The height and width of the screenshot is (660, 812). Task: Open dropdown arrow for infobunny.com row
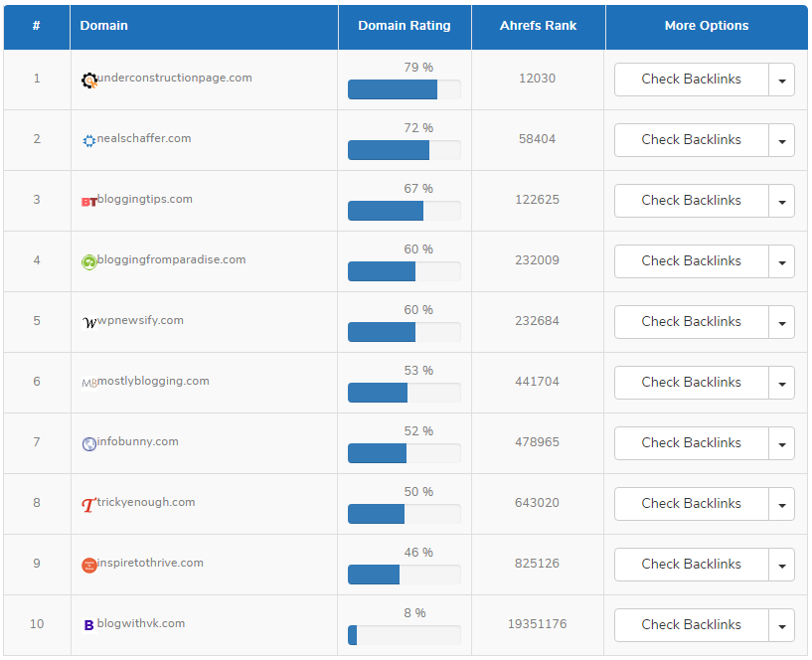pyautogui.click(x=782, y=443)
